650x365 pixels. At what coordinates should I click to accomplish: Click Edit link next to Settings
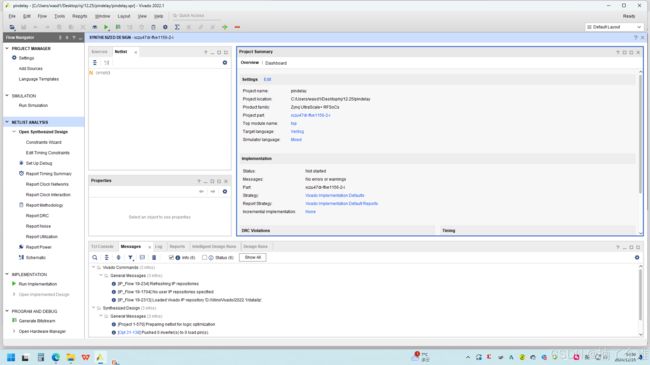point(267,79)
